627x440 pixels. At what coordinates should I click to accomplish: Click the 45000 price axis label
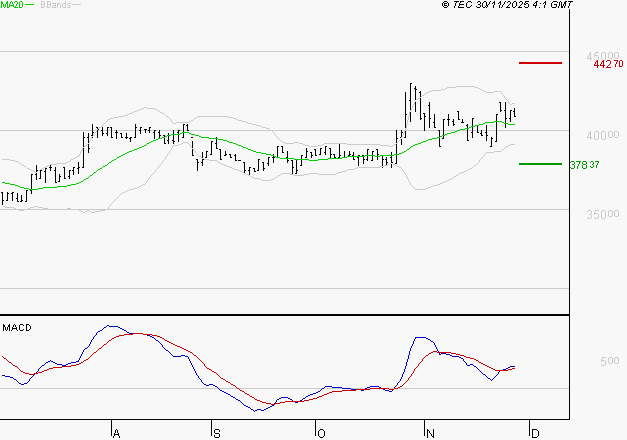[603, 56]
